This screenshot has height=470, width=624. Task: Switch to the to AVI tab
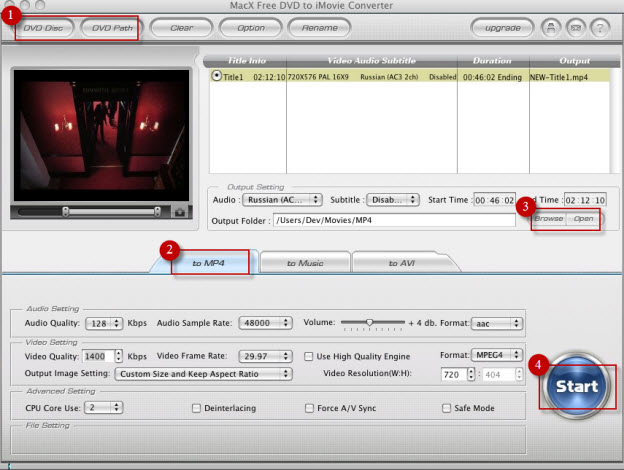click(x=402, y=263)
